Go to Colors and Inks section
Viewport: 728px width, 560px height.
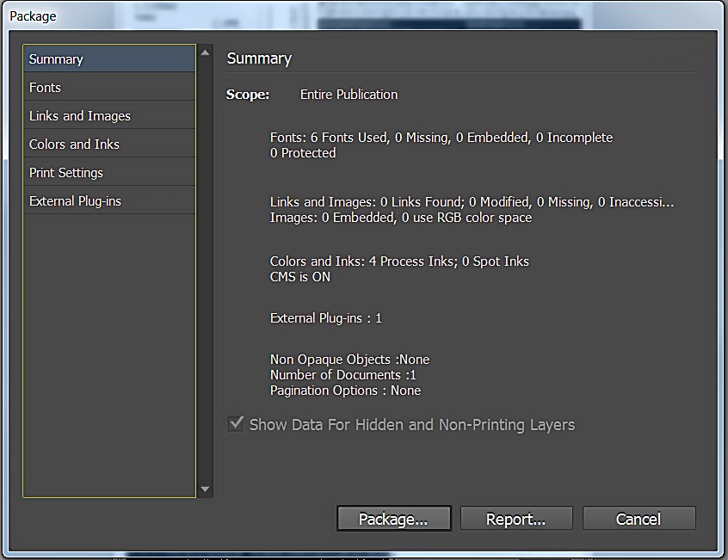[x=109, y=144]
